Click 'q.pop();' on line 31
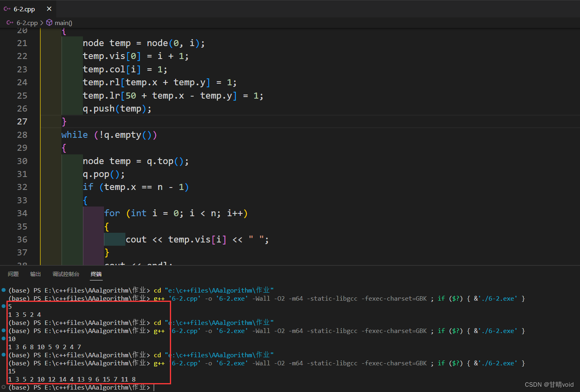Viewport: 580px width, 392px height. coord(104,174)
